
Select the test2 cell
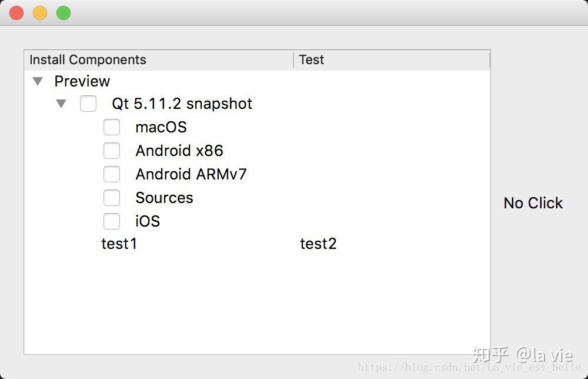pyautogui.click(x=318, y=244)
